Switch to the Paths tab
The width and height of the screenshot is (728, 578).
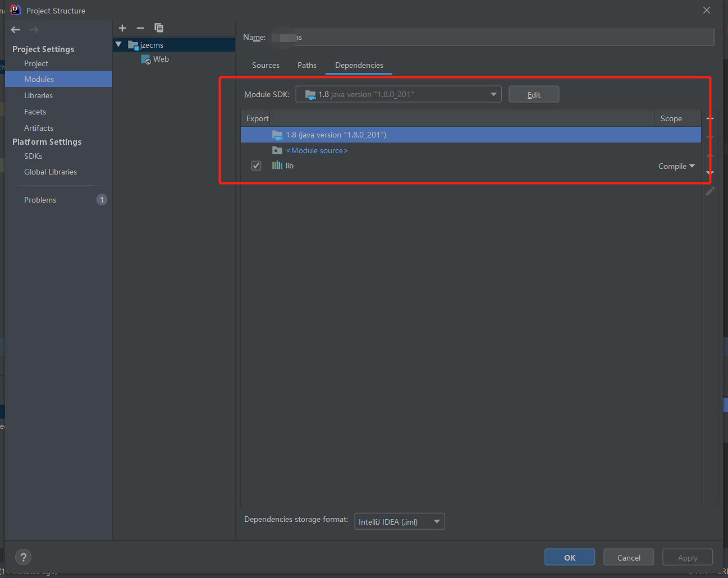click(307, 65)
